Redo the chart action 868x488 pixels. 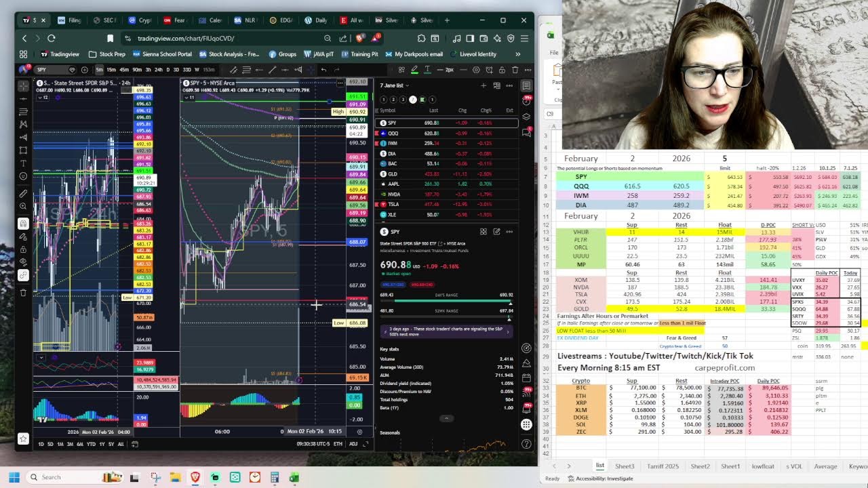(336, 69)
